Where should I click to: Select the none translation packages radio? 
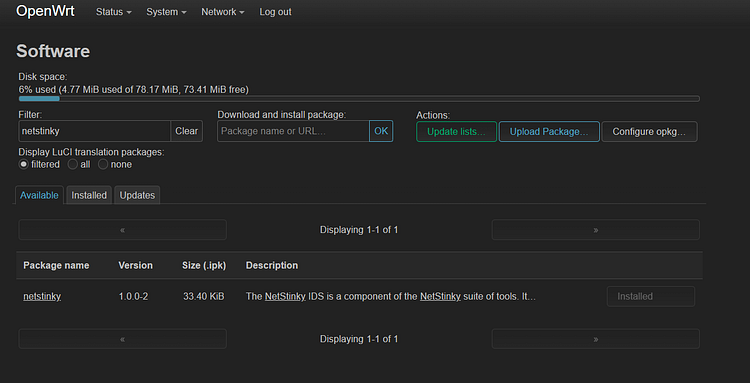coord(103,164)
